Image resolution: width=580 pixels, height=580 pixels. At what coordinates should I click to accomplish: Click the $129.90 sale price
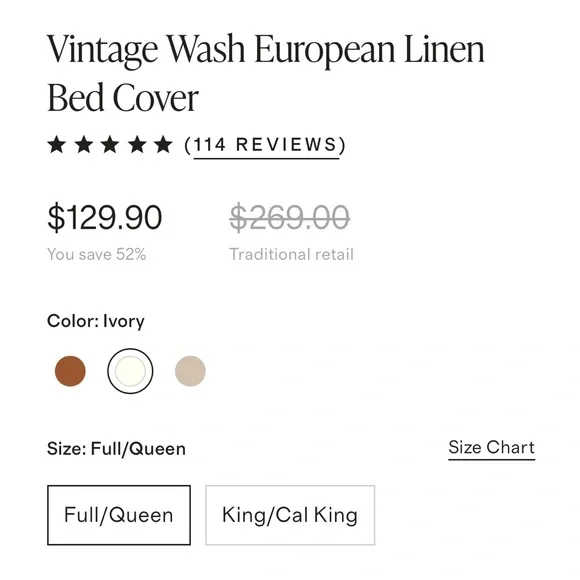[x=105, y=218]
